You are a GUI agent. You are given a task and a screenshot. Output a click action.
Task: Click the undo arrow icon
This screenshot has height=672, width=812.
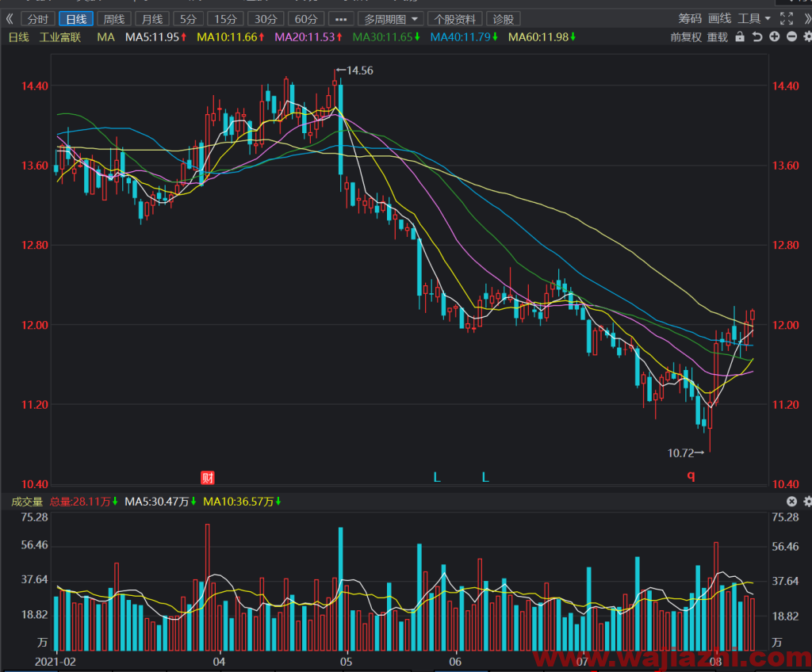point(757,36)
